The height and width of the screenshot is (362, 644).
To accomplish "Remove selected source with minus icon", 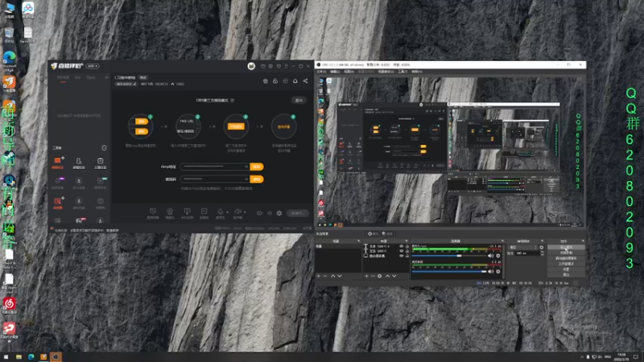I will pos(373,276).
